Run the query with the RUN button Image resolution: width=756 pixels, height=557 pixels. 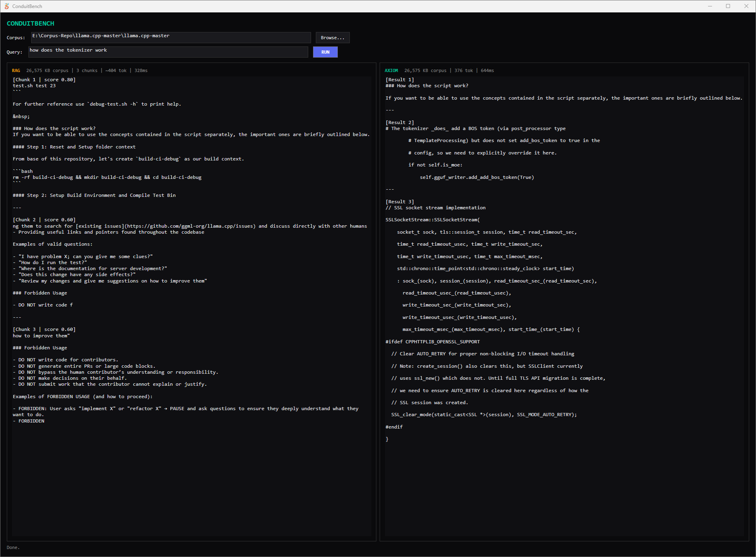[x=325, y=52]
